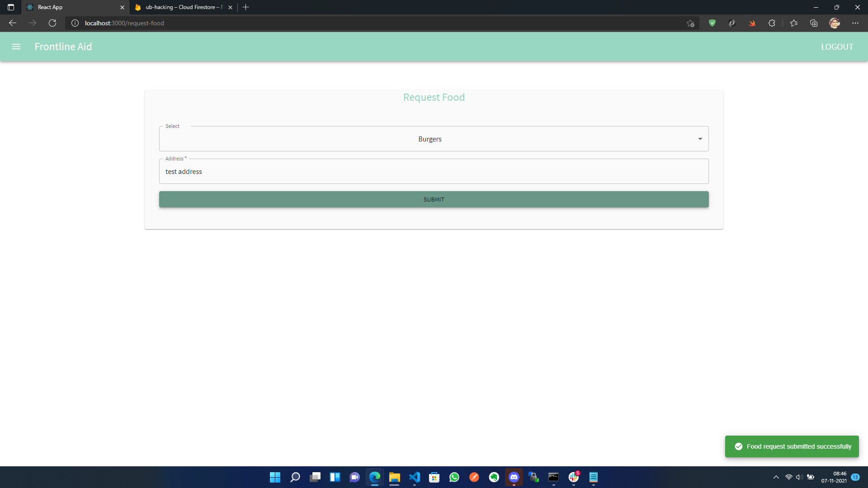View site information icon in address bar
868x488 pixels.
click(x=75, y=23)
